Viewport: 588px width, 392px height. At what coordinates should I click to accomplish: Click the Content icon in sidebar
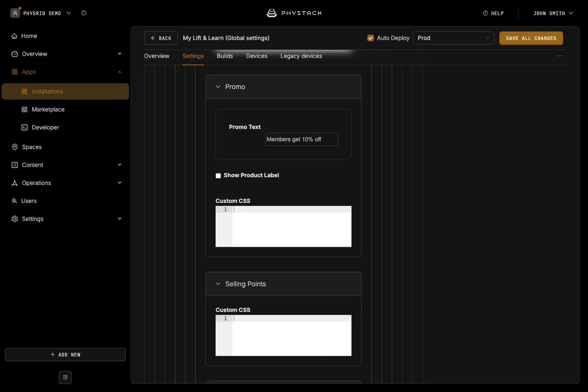15,165
